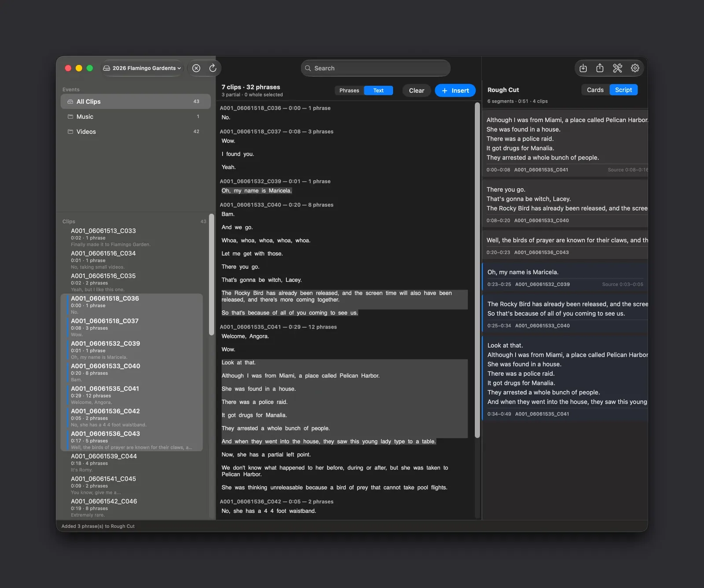This screenshot has width=704, height=588.
Task: Switch to Phrases view
Action: pyautogui.click(x=349, y=91)
